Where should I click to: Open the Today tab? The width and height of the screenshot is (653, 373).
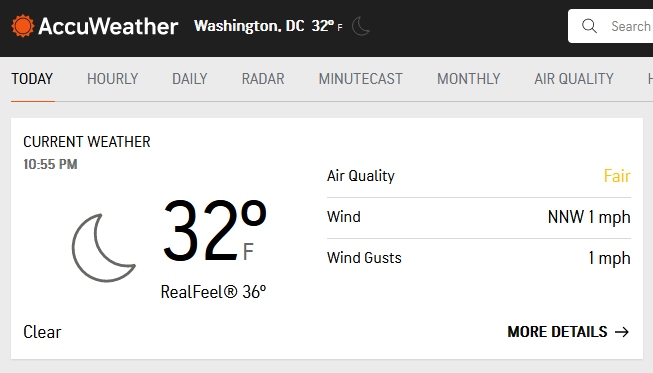(32, 79)
